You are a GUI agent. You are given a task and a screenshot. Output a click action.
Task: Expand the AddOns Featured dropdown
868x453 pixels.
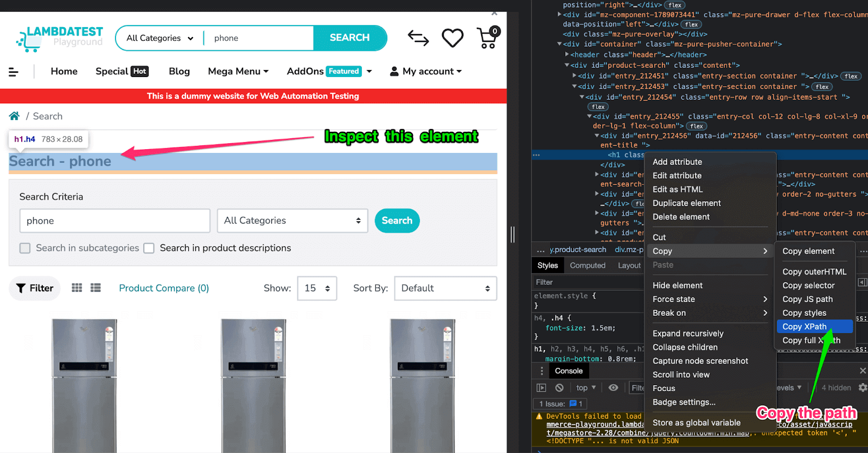[329, 72]
